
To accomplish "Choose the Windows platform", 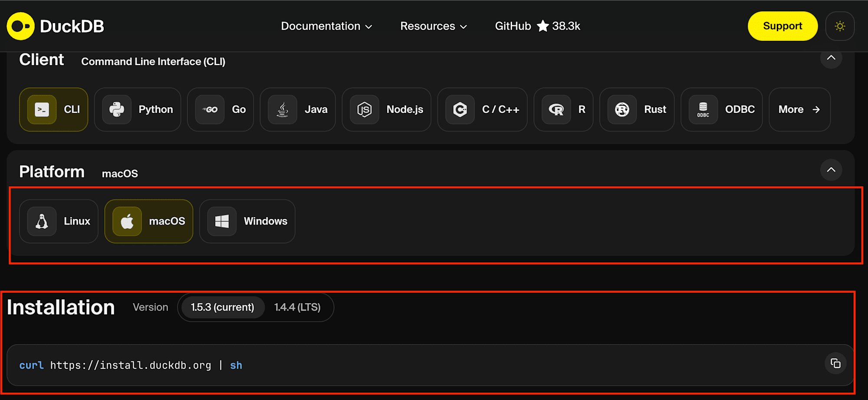I will click(247, 221).
